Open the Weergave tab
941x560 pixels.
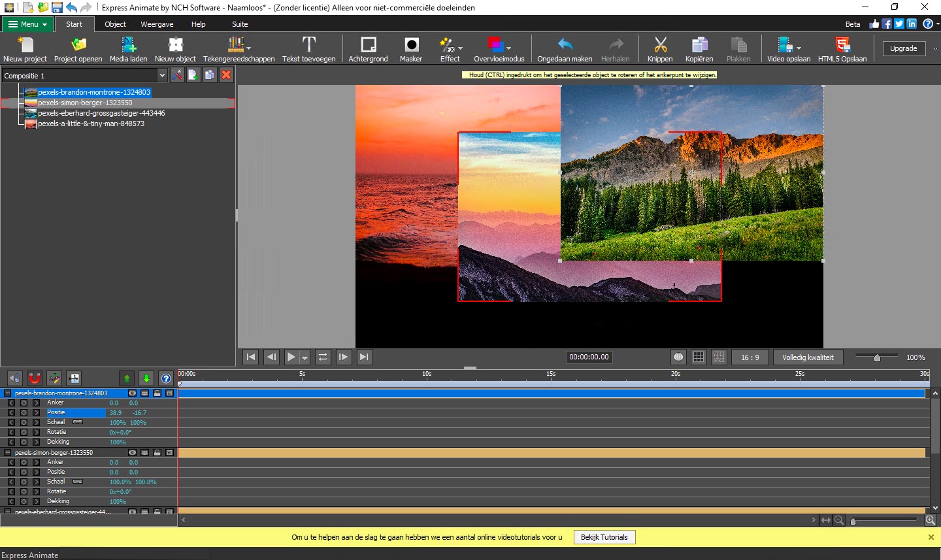157,24
